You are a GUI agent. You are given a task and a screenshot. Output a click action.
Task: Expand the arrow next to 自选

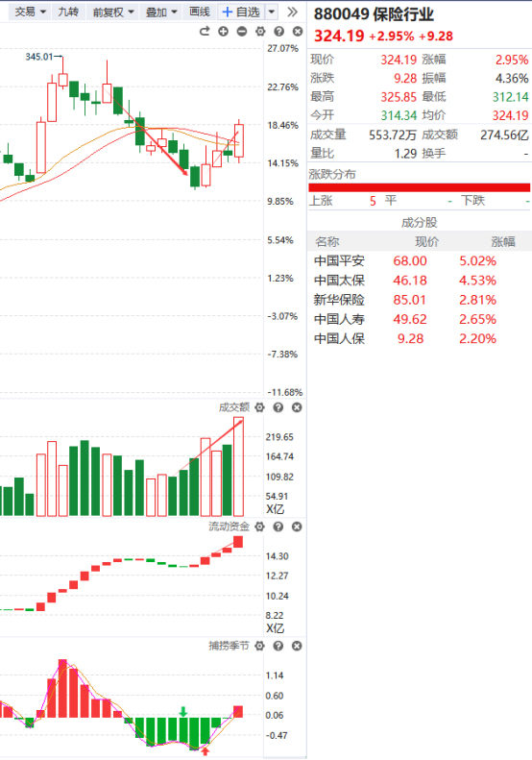tap(272, 12)
